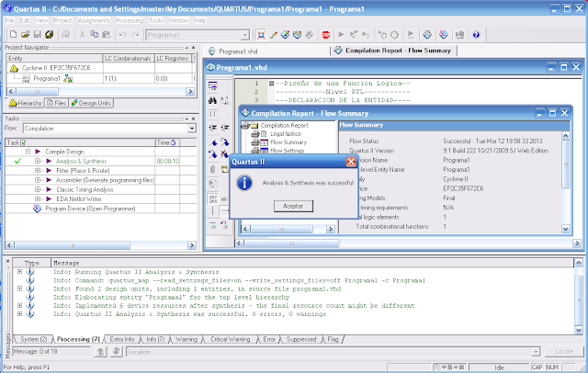Click the Tasks panel horizontal scrollbar right arrow
The width and height of the screenshot is (588, 373).
[192, 245]
